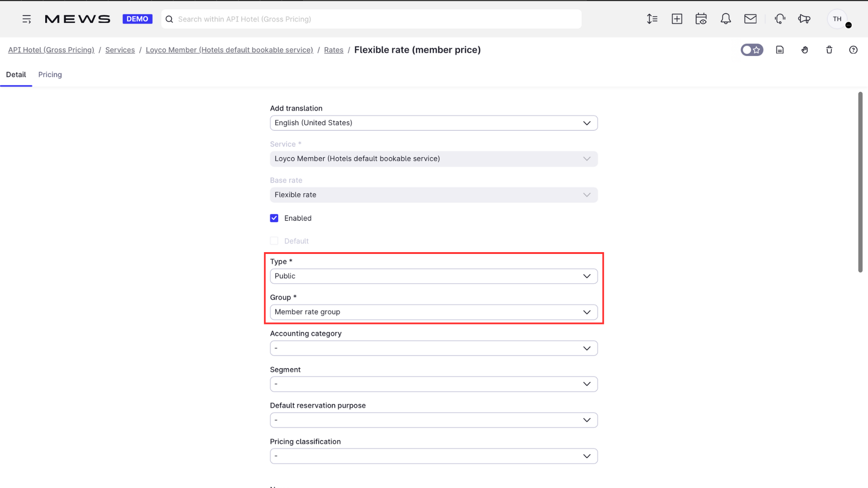Screen dimensions: 868x488
Task: Go to API Hotel (Gross Pricing) breadcrumb
Action: pos(51,50)
